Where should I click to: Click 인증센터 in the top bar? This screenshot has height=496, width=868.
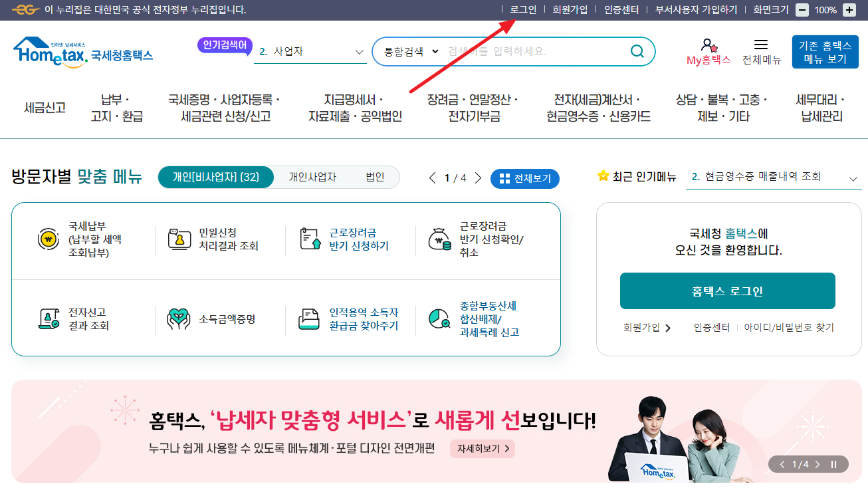(621, 10)
